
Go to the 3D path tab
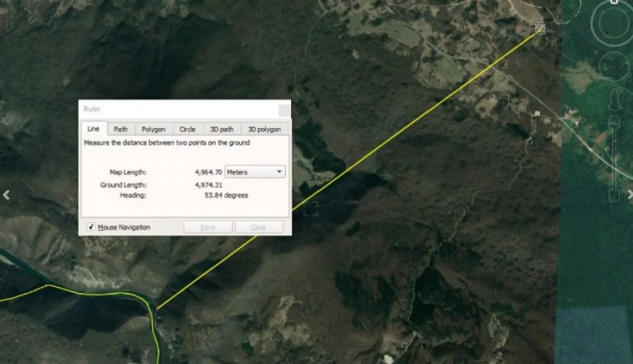click(222, 129)
